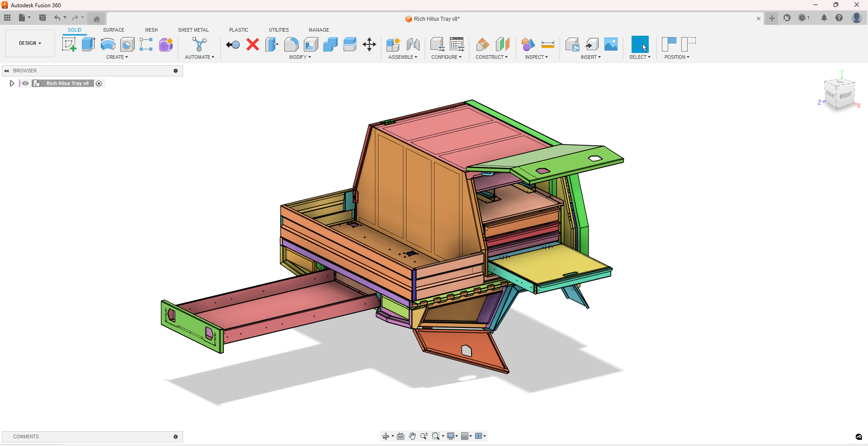
Task: Click the Joint tool icon
Action: pyautogui.click(x=413, y=44)
